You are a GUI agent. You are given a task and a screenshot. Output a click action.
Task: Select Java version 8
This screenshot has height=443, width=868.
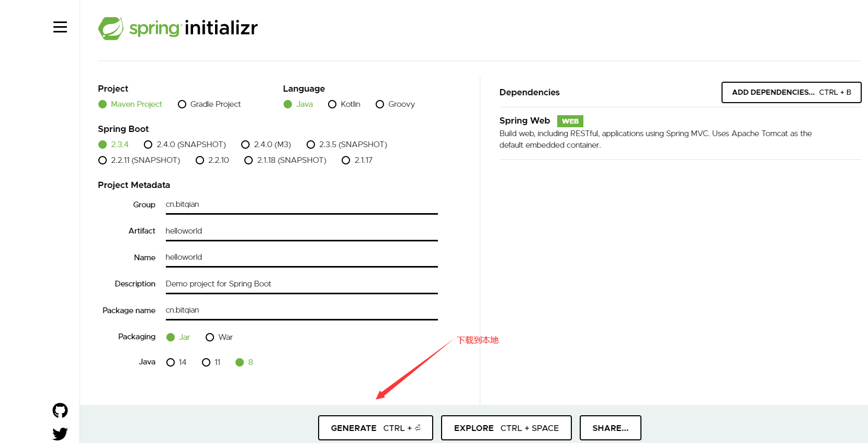(244, 362)
